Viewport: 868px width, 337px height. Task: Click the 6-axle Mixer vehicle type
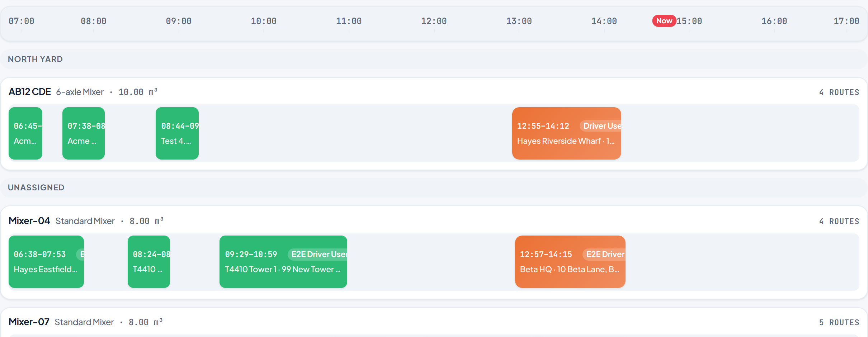(x=80, y=92)
